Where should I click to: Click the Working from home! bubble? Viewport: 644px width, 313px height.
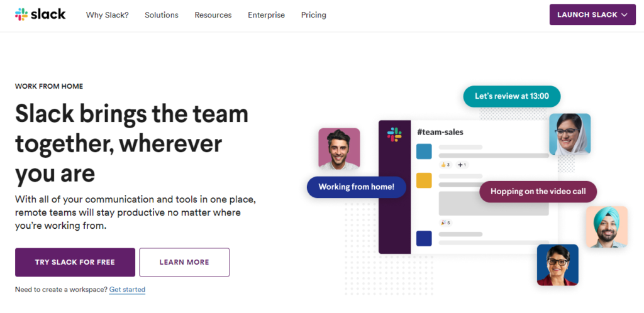click(357, 187)
